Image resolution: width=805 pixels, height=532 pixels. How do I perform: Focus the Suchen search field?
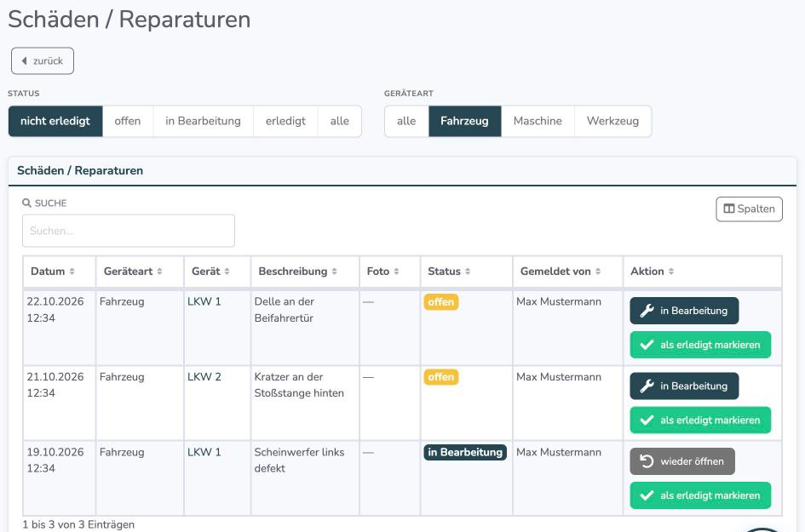(x=129, y=231)
